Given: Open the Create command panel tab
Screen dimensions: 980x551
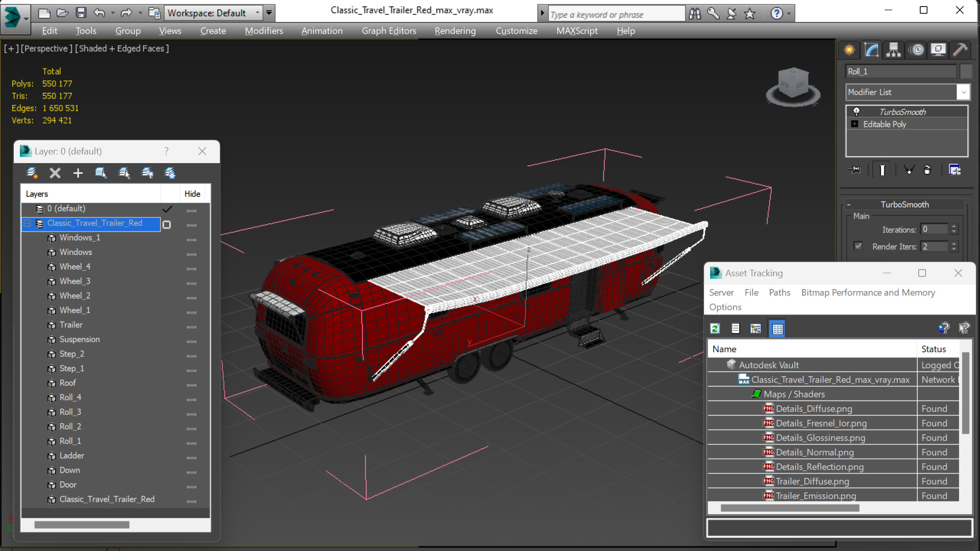Looking at the screenshot, I should [x=849, y=49].
